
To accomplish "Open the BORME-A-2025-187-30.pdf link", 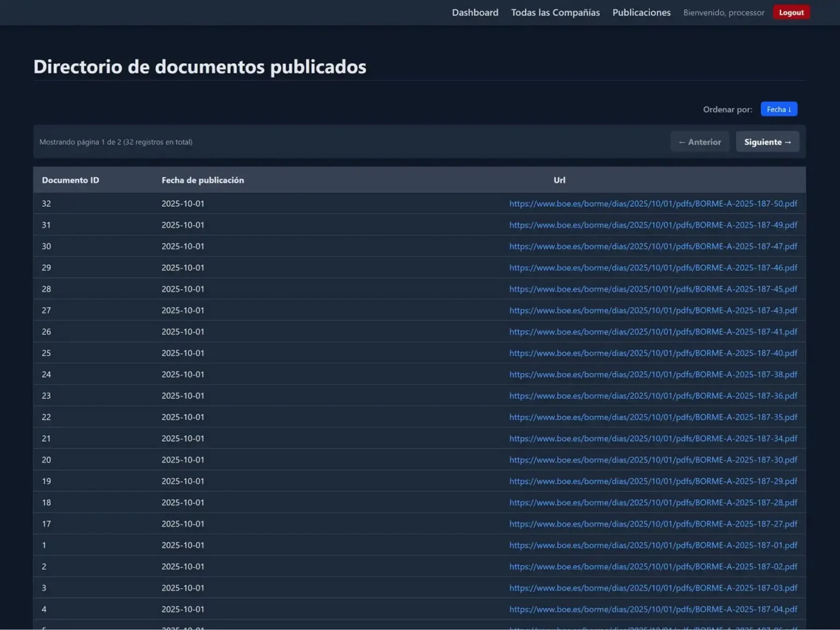I will (653, 459).
